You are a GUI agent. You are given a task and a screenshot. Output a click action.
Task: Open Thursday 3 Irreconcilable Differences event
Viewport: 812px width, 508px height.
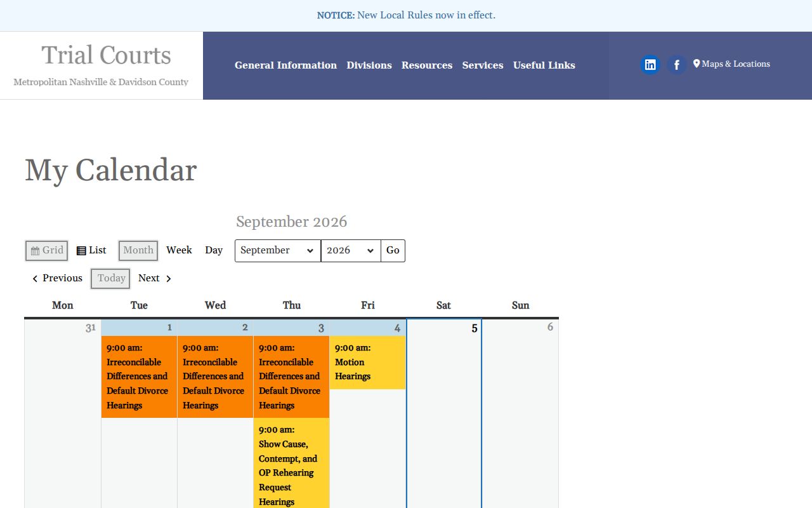coord(291,377)
